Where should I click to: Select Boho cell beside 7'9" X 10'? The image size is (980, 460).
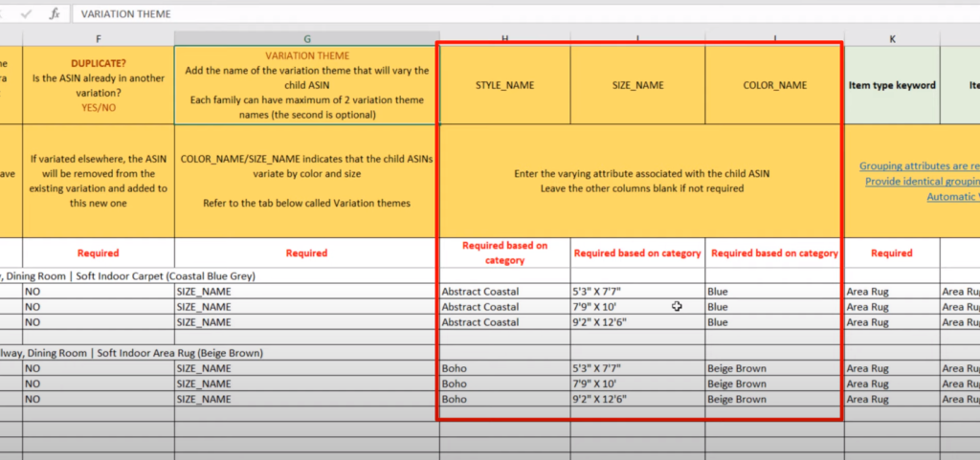click(505, 383)
